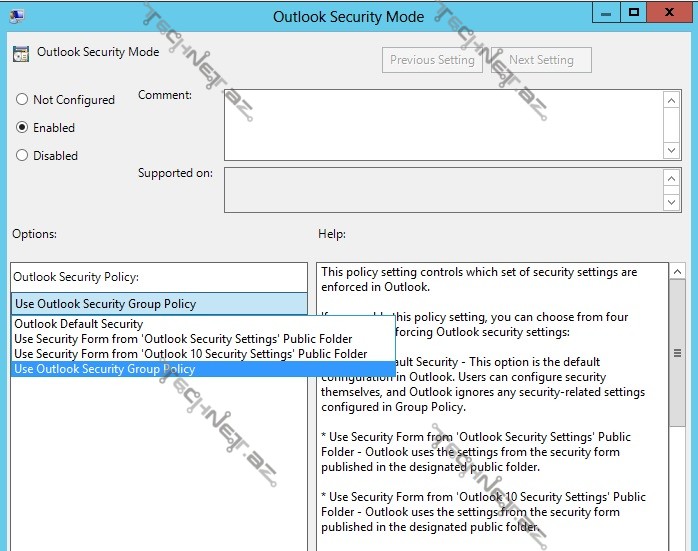Click the Outlook Security Policy combo box field
The width and height of the screenshot is (698, 551).
[x=159, y=304]
